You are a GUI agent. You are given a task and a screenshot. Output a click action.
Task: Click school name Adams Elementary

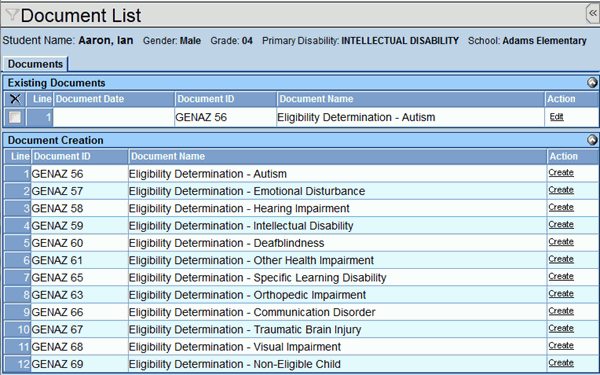point(545,41)
